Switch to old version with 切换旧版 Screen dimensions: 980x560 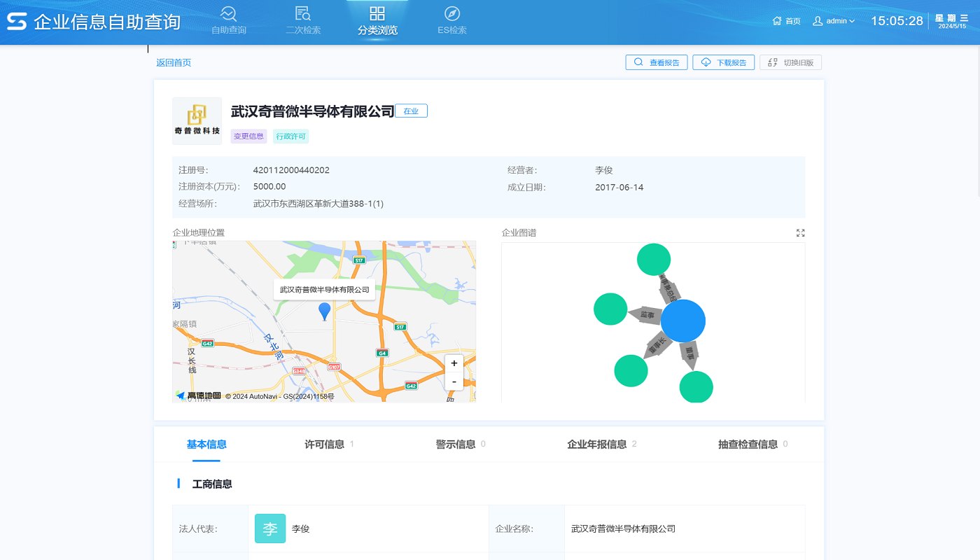(x=790, y=62)
